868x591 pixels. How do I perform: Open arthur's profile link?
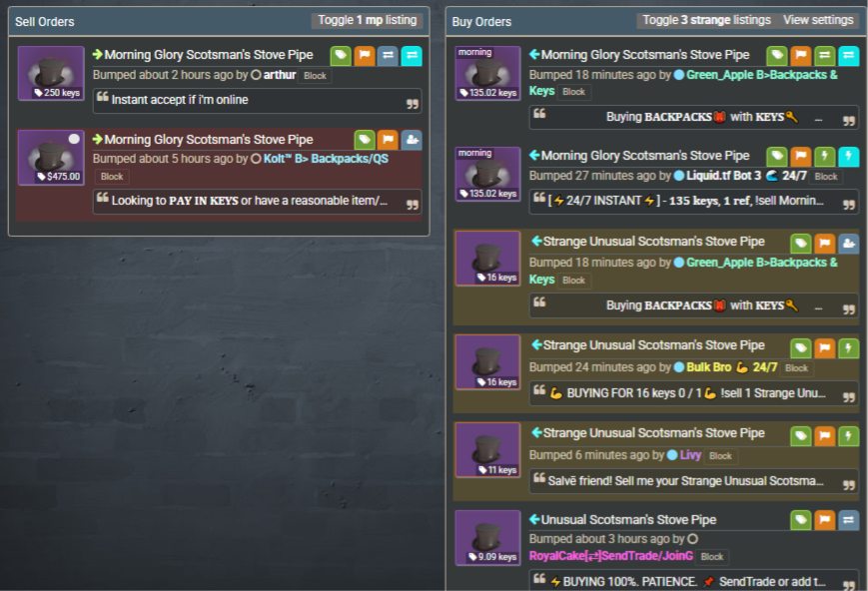tap(279, 75)
